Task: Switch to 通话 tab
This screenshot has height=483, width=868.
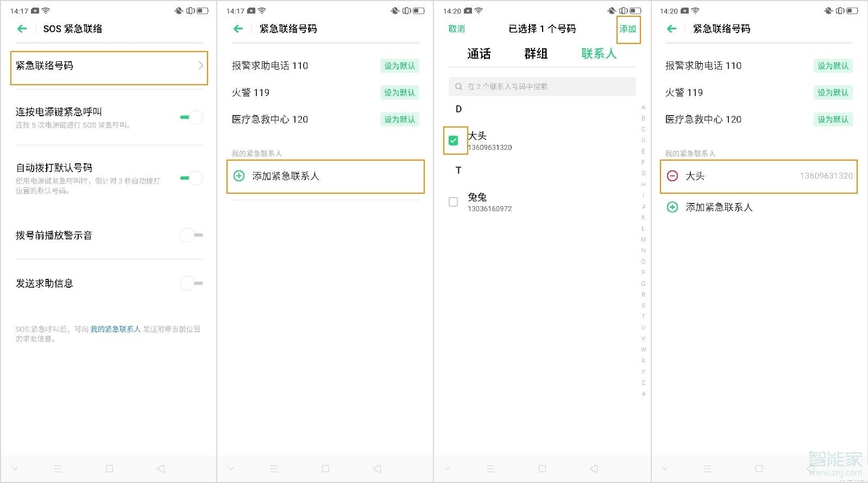Action: [x=479, y=54]
